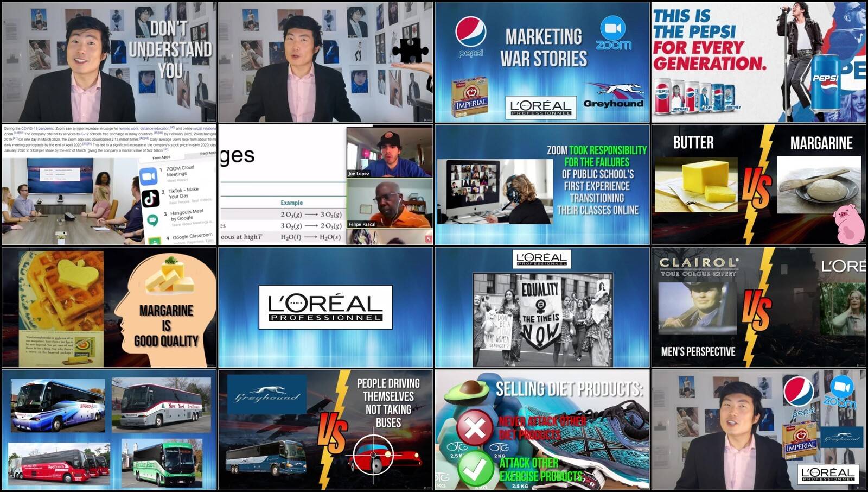The height and width of the screenshot is (492, 868).
Task: Click the Jefferson Lines bus photo
Action: [58, 405]
